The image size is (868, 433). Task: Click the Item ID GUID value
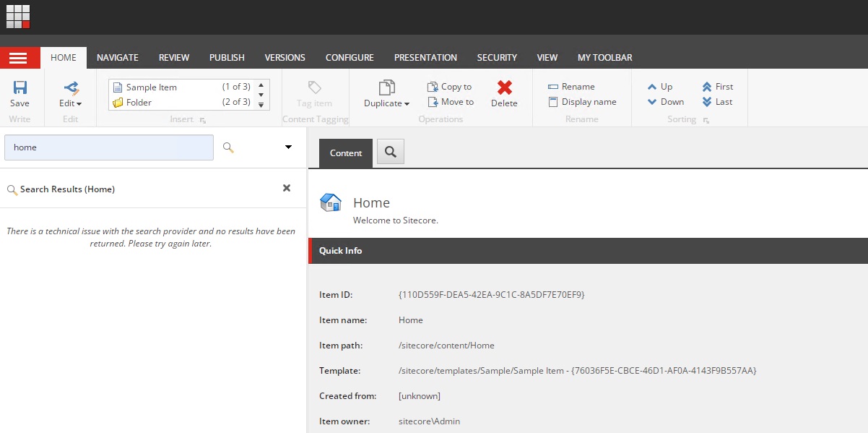[x=492, y=295]
